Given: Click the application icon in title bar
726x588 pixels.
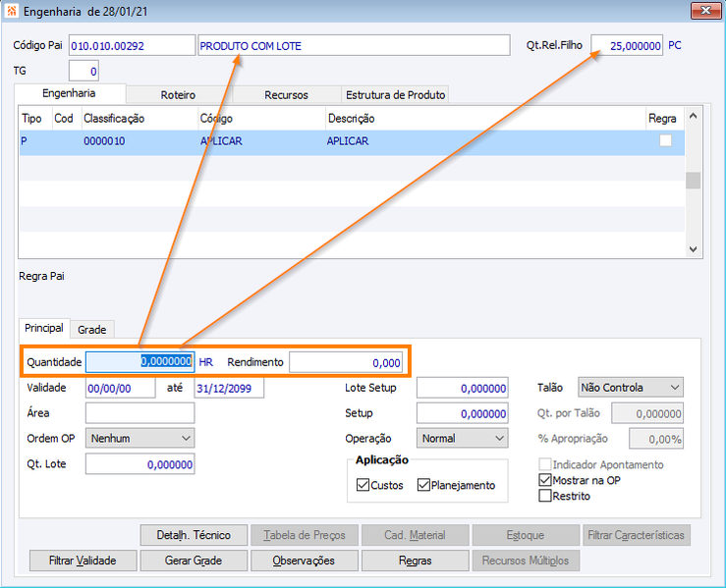Looking at the screenshot, I should (x=11, y=11).
